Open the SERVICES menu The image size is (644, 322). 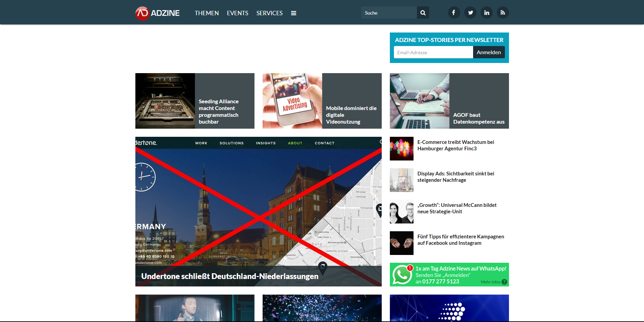pos(269,13)
